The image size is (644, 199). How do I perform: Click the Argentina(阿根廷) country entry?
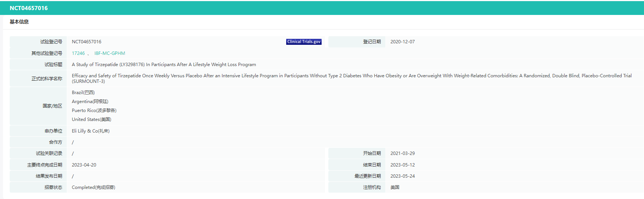pos(90,102)
